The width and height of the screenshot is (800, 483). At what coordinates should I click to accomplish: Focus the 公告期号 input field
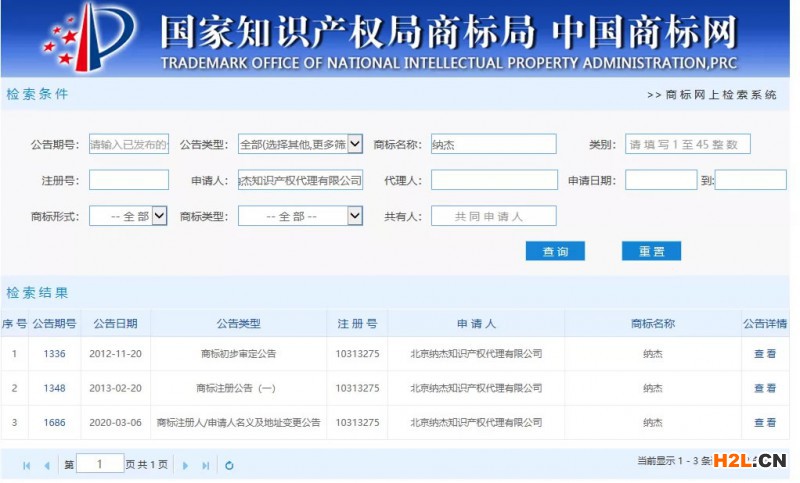coord(129,144)
